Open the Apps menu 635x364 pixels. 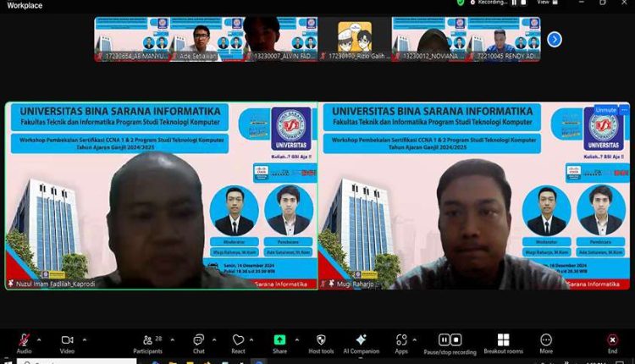point(401,344)
